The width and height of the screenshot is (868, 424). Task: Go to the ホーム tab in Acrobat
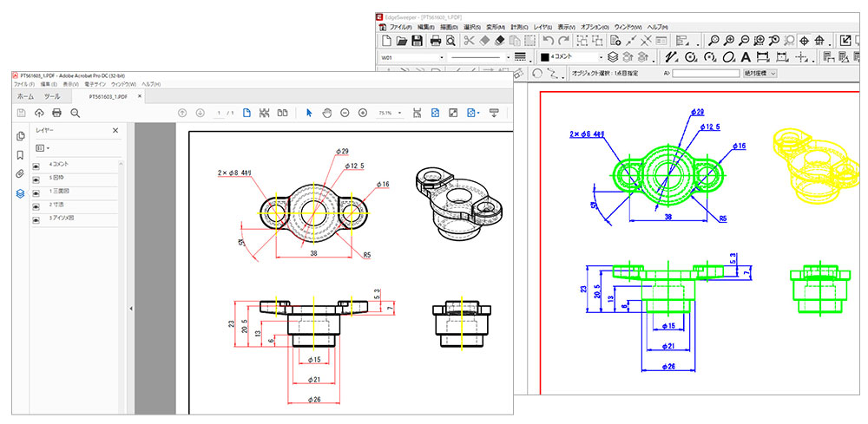coord(26,96)
